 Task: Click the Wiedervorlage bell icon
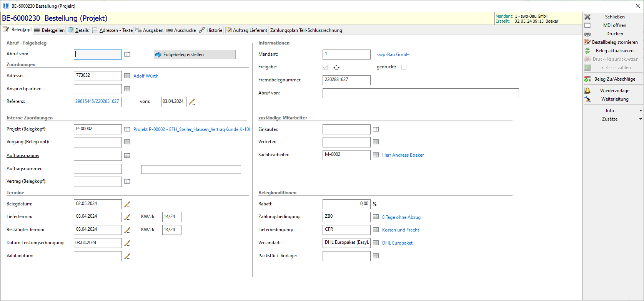(x=587, y=91)
